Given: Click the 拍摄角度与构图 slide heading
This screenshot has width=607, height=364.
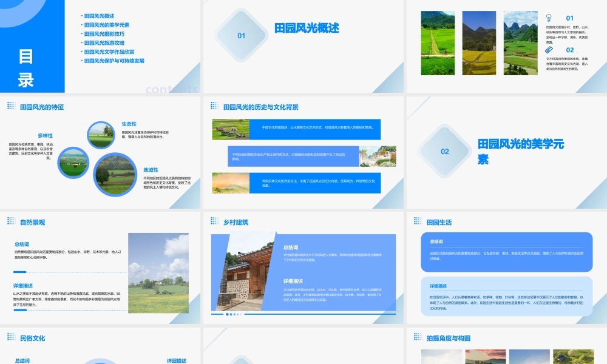Looking at the screenshot, I should pos(449,338).
